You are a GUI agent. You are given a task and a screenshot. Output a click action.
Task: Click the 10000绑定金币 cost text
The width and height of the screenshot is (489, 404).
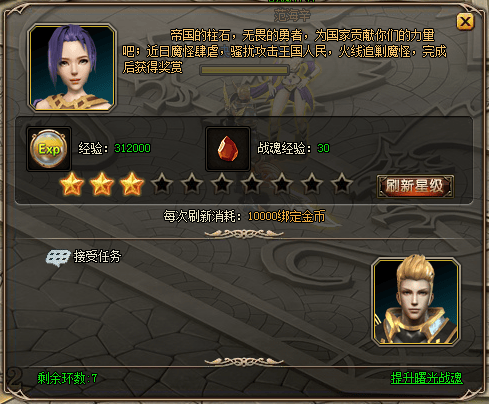tap(286, 217)
